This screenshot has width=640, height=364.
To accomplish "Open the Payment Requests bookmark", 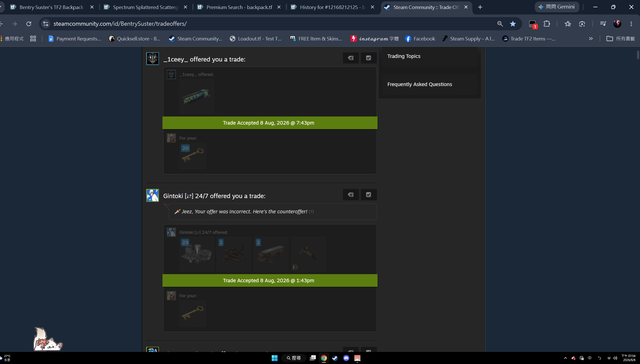I will click(74, 39).
